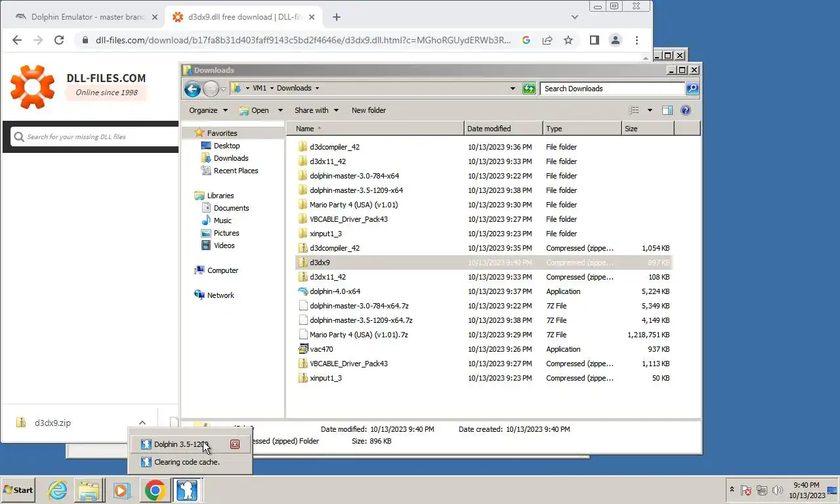The width and height of the screenshot is (840, 504).
Task: Expand the view options dropdown arrow
Action: click(x=650, y=110)
